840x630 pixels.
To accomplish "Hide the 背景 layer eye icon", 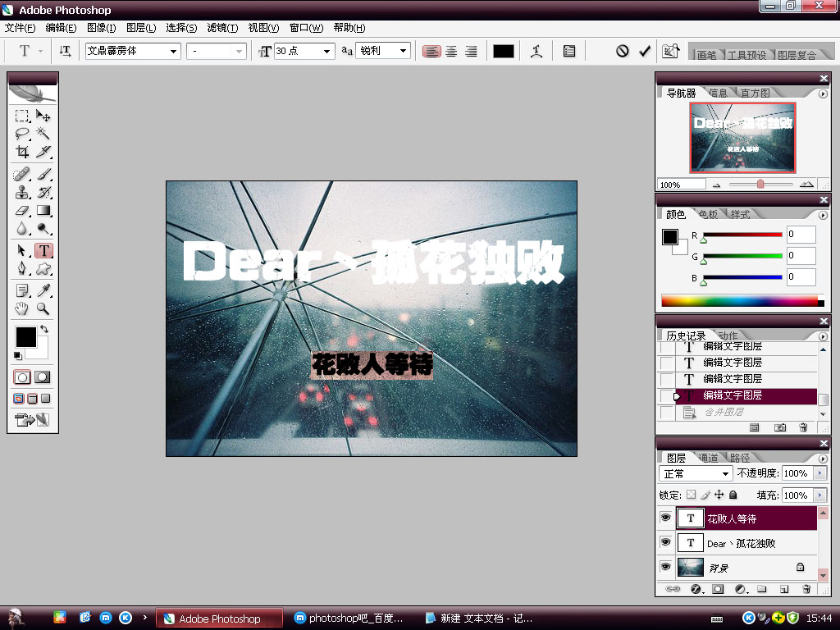I will point(665,567).
